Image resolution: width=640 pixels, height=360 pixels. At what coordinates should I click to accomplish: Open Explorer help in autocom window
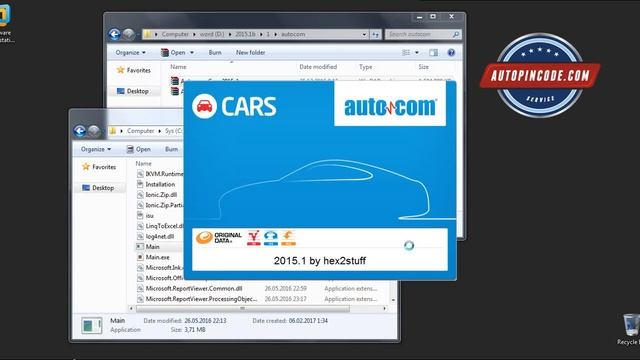click(x=451, y=53)
